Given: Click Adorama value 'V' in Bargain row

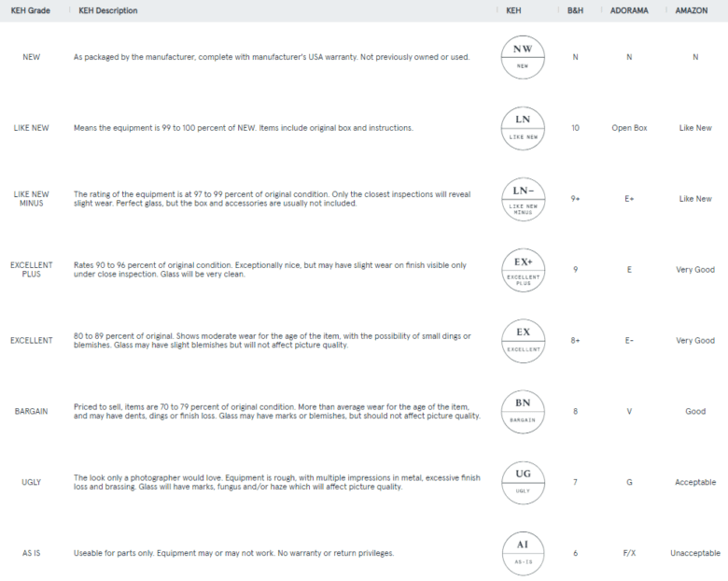Looking at the screenshot, I should (629, 411).
